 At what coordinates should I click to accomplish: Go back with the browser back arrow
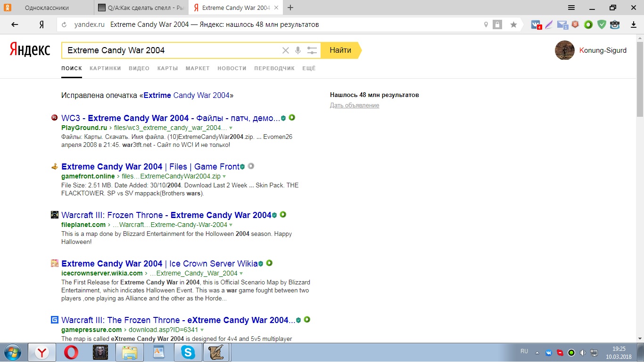[x=15, y=24]
